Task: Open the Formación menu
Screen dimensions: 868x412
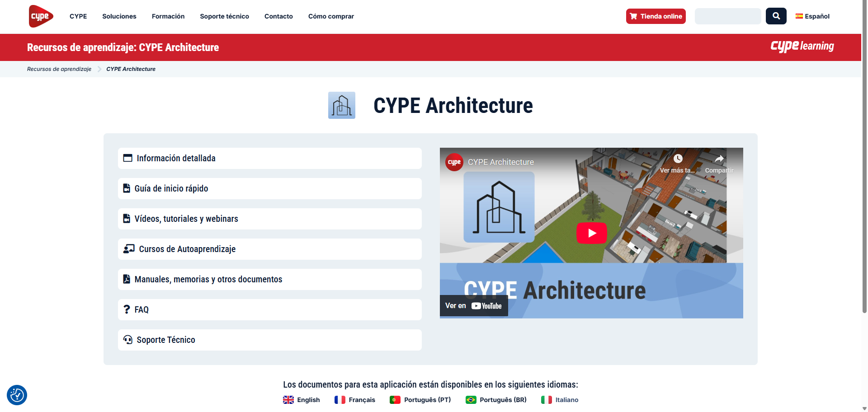Action: click(168, 16)
